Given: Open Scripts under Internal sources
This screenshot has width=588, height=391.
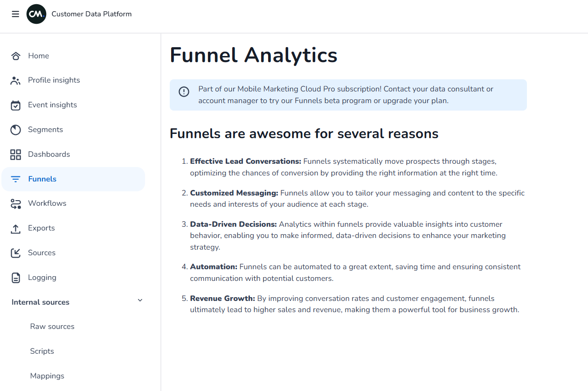Looking at the screenshot, I should [x=42, y=351].
